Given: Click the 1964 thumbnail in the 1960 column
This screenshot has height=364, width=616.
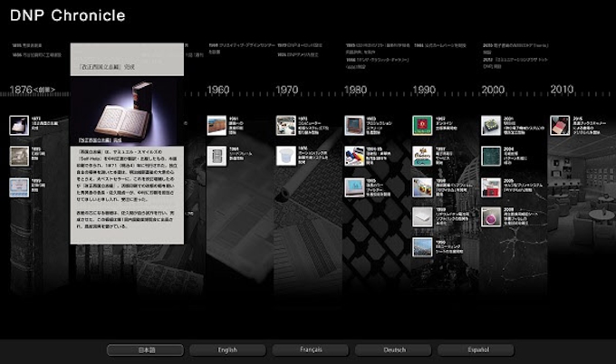Looking at the screenshot, I should coord(217,155).
